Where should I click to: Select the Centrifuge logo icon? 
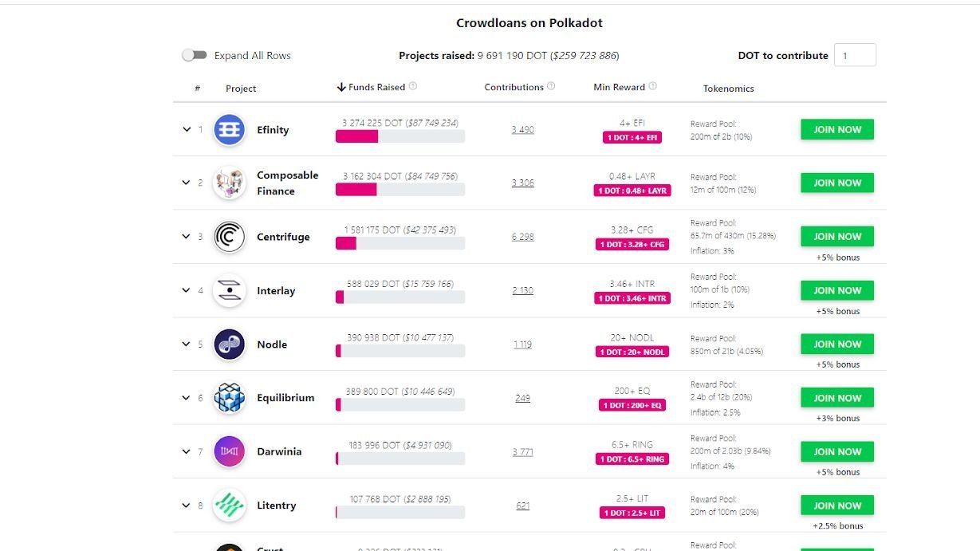coord(229,236)
